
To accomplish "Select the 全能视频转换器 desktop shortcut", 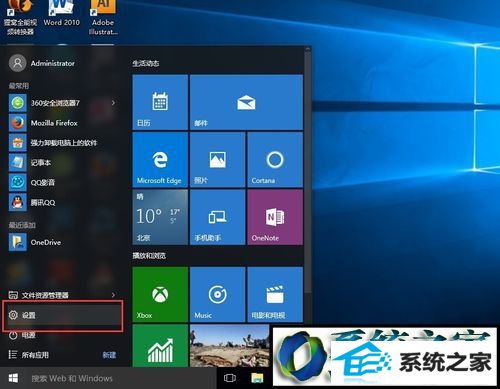I will [20, 17].
